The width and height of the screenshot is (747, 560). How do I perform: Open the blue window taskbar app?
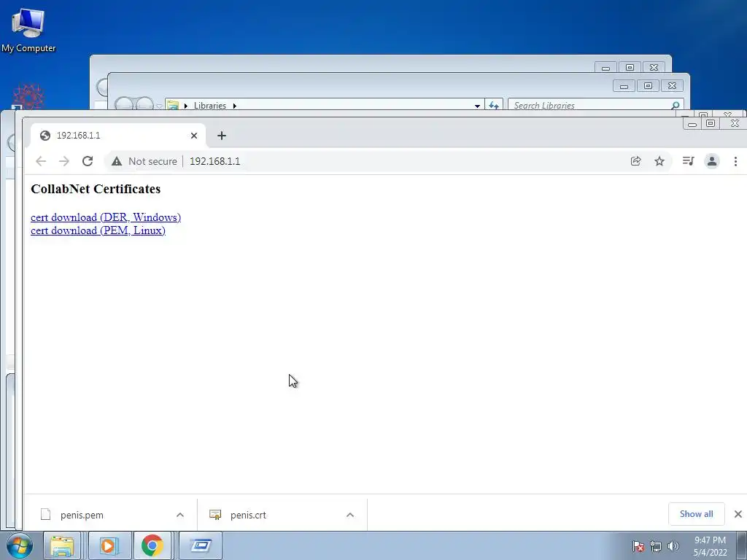(x=201, y=545)
